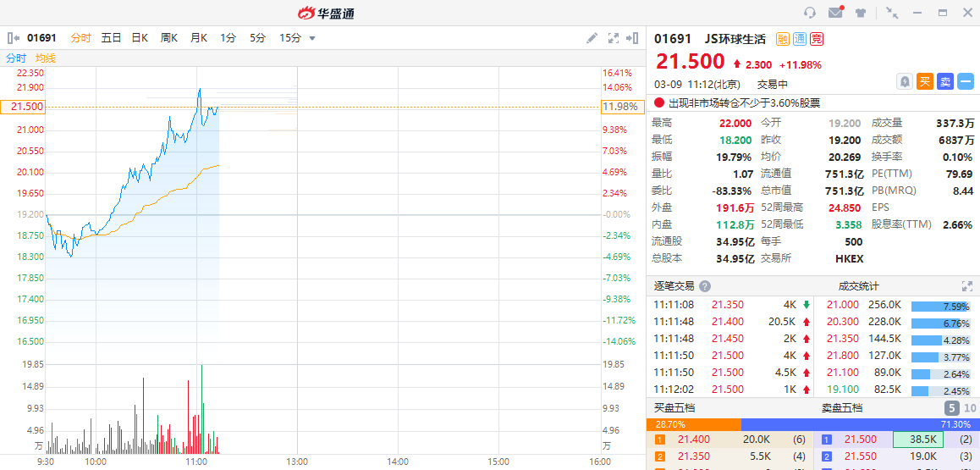Viewport: 980px width, 470px height.
Task: Click the compress window arrows icon
Action: [x=892, y=13]
